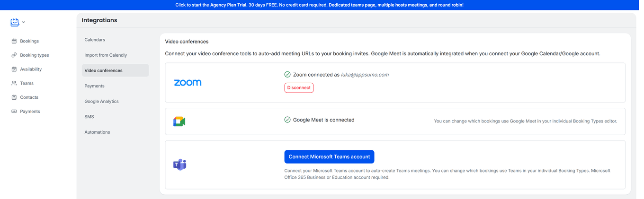The height and width of the screenshot is (199, 644).
Task: Click the Office 365 requirement description text
Action: coord(447,174)
